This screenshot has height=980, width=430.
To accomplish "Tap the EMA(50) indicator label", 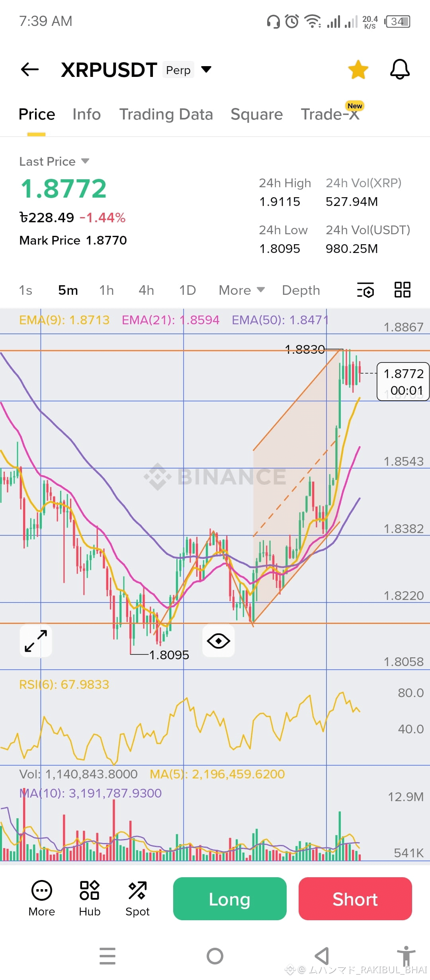I will [x=280, y=320].
